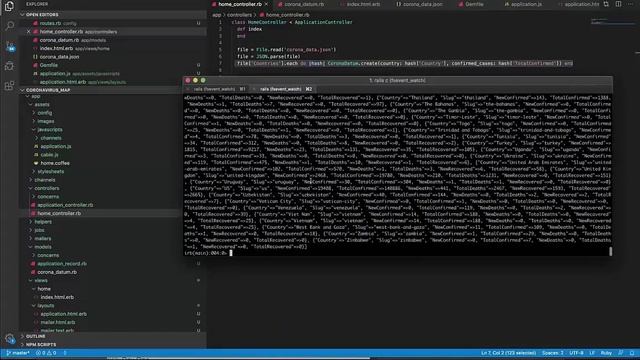Open application_controller.rb in the file tree
The height and width of the screenshot is (360, 640).
click(65, 205)
